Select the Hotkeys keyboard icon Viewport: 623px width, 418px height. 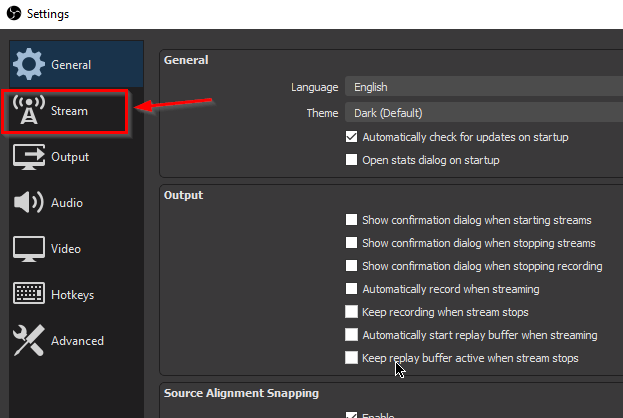click(29, 293)
